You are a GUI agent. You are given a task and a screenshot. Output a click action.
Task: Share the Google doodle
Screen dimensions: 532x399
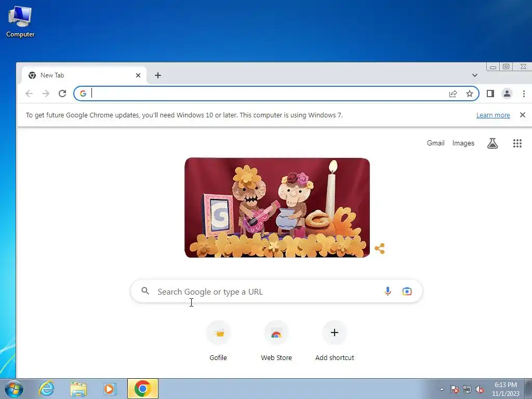tap(380, 248)
